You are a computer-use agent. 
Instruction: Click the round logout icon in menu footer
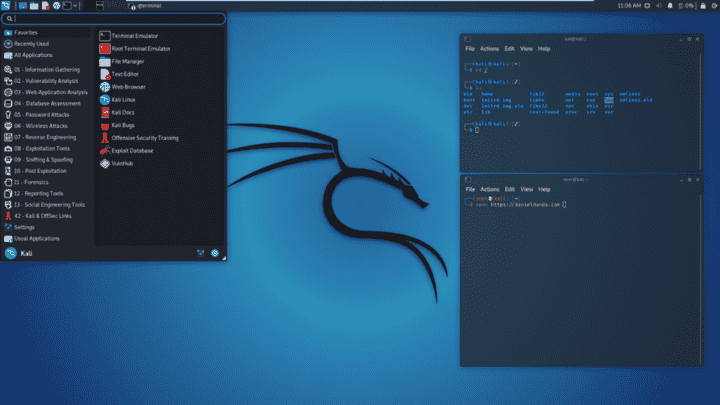tap(214, 253)
